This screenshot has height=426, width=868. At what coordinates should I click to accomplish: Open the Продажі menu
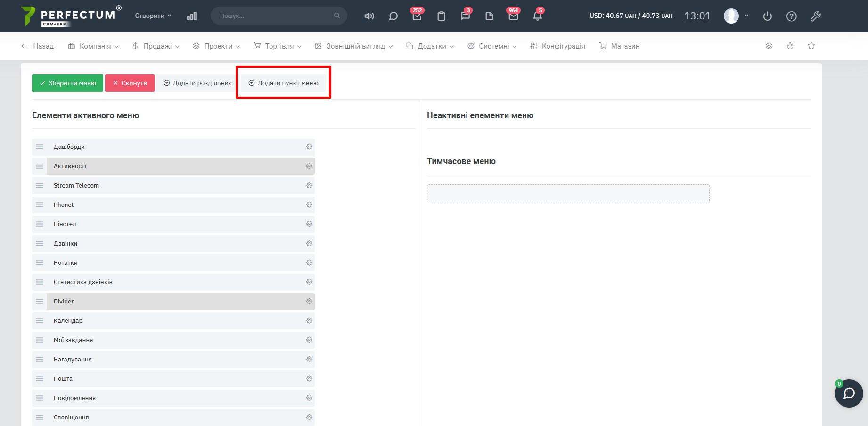pos(156,46)
